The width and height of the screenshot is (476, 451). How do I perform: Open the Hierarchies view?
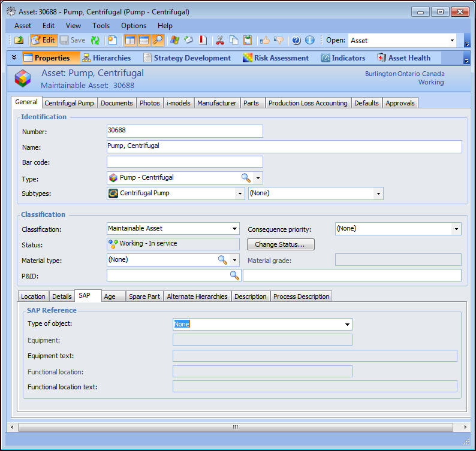[x=106, y=58]
